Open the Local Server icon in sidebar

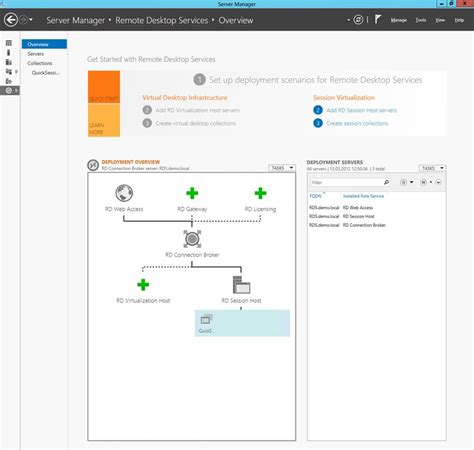coord(9,53)
